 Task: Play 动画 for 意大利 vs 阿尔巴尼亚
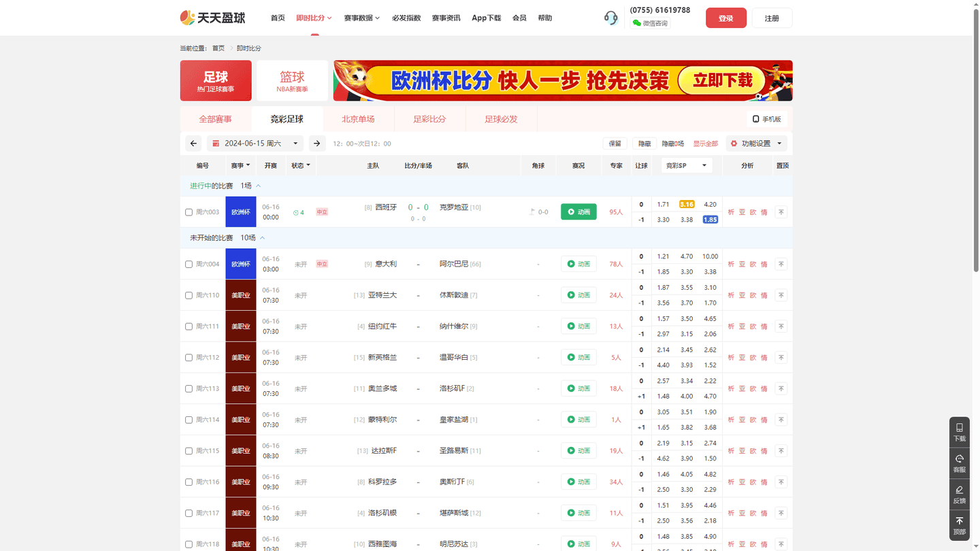point(578,264)
